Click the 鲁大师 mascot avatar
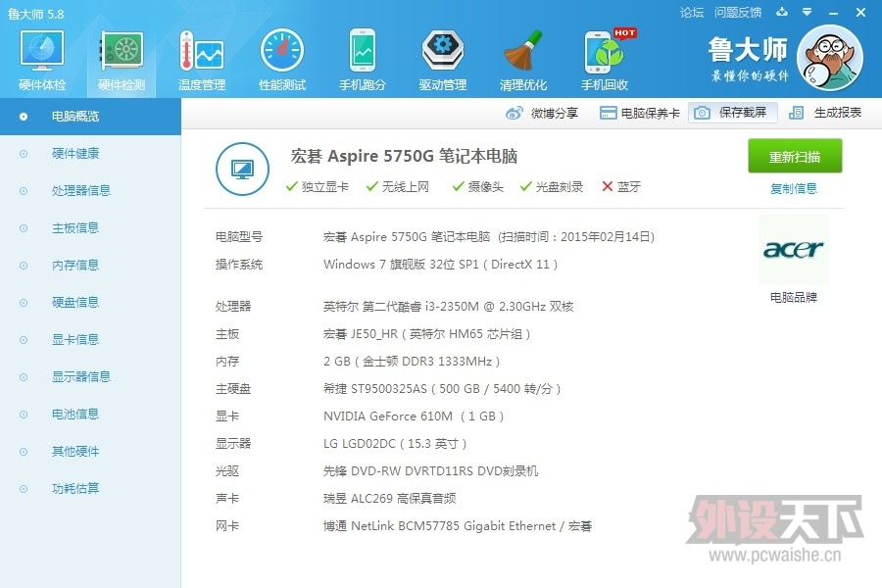 (830, 58)
